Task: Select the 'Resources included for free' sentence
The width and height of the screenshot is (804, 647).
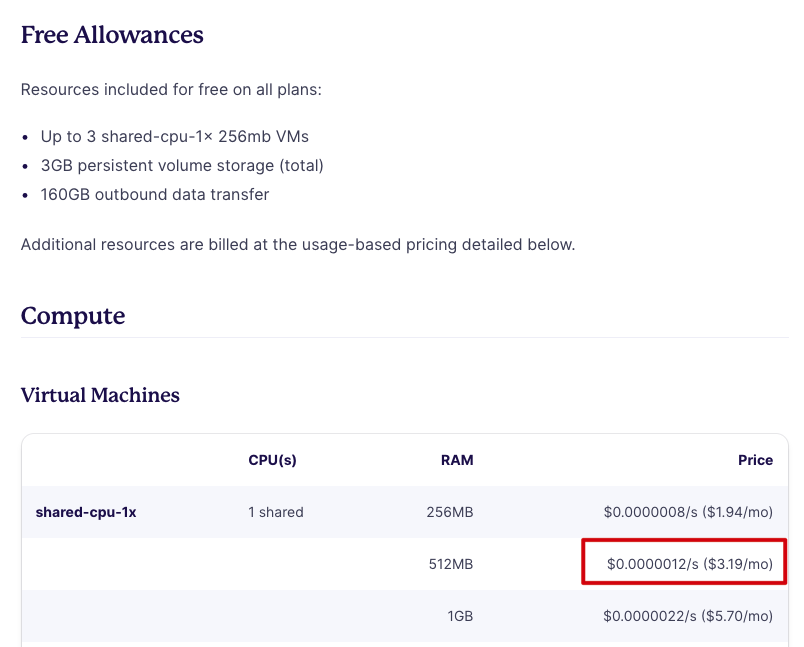Action: point(171,90)
